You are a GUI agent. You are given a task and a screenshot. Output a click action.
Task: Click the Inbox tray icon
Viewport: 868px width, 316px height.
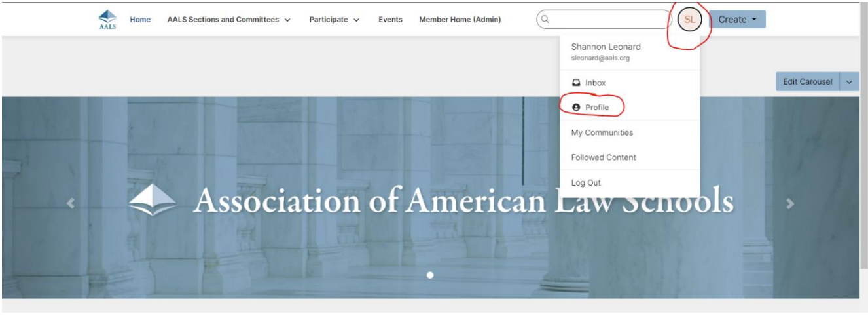(576, 83)
